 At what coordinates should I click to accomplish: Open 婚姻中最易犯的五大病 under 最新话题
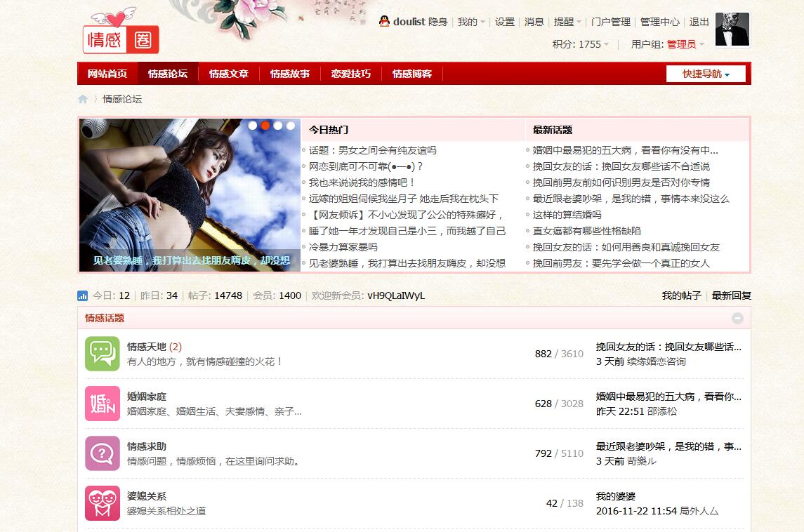point(626,150)
